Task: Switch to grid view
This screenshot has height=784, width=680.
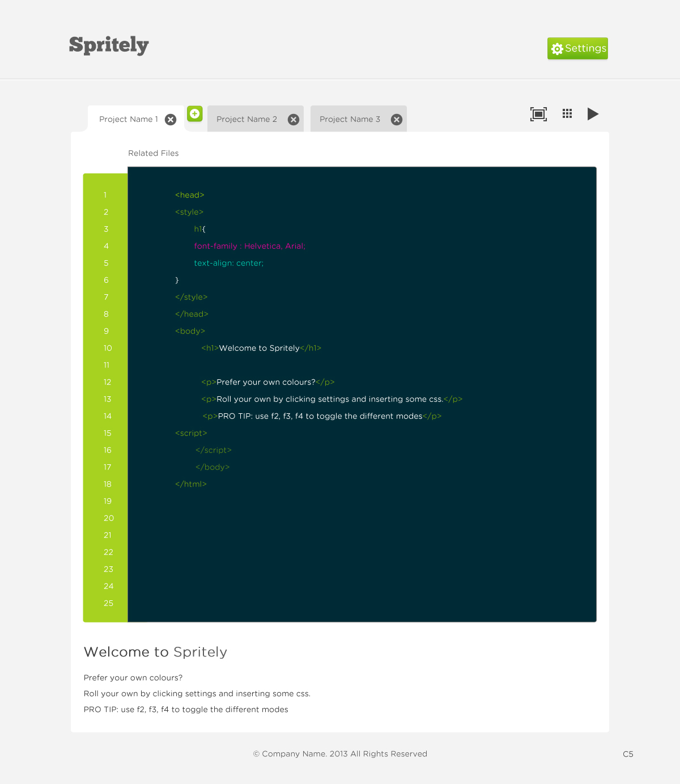Action: [567, 114]
